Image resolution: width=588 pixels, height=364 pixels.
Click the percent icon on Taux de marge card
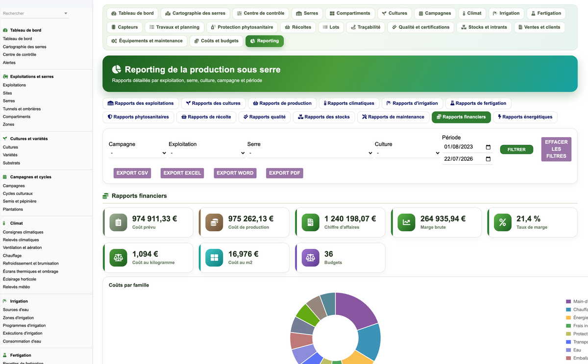(502, 222)
